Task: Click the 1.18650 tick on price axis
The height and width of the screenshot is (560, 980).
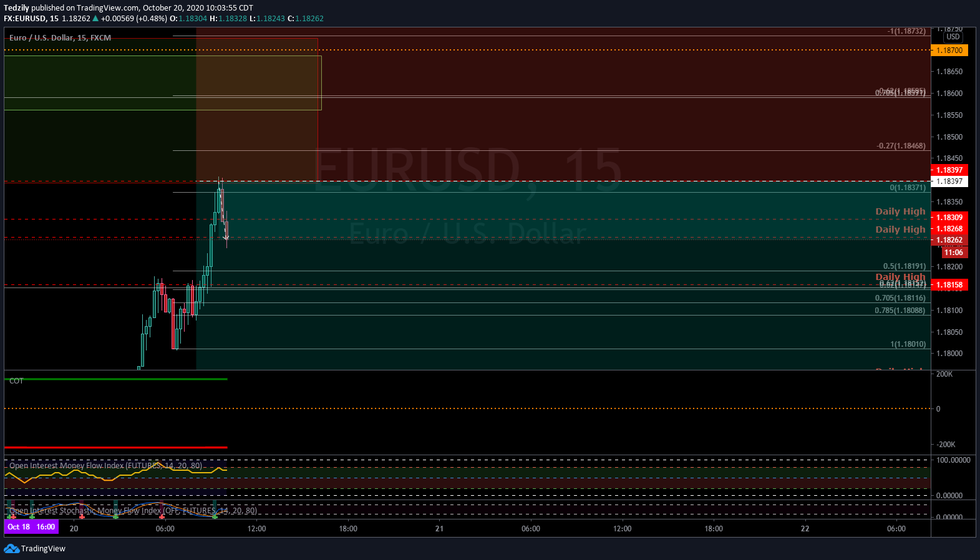Action: (x=949, y=72)
